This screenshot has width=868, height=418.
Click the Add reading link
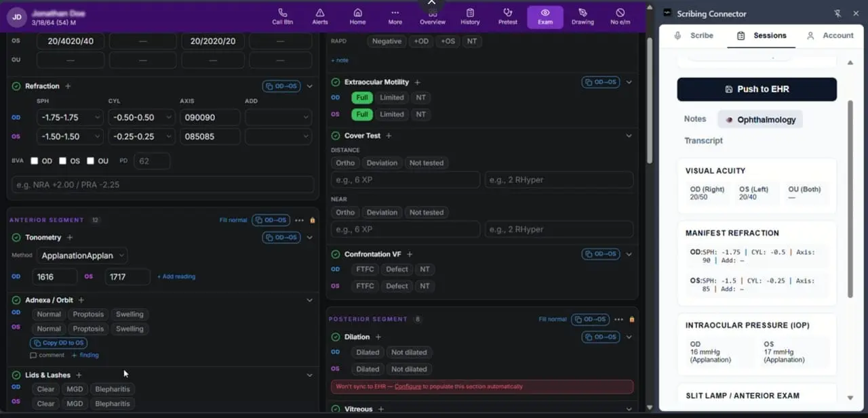point(176,276)
